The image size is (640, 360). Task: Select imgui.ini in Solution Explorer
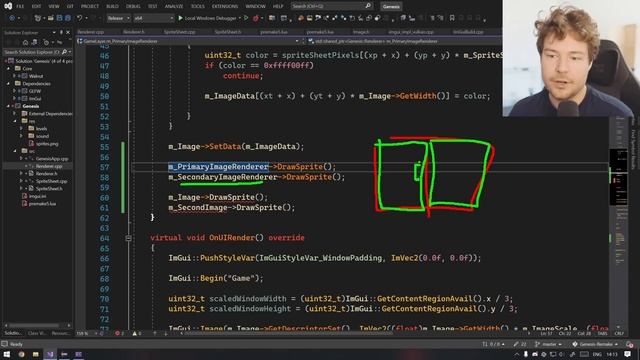(37, 196)
